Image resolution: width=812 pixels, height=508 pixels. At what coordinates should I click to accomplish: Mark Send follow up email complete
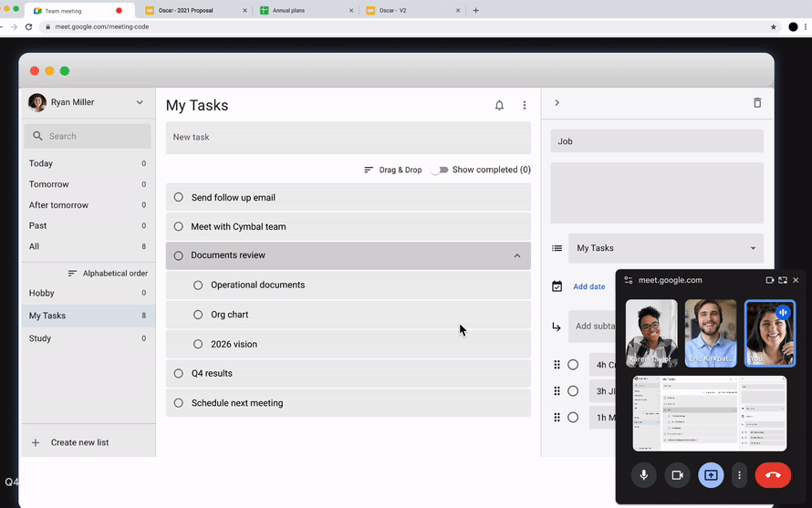(x=179, y=197)
